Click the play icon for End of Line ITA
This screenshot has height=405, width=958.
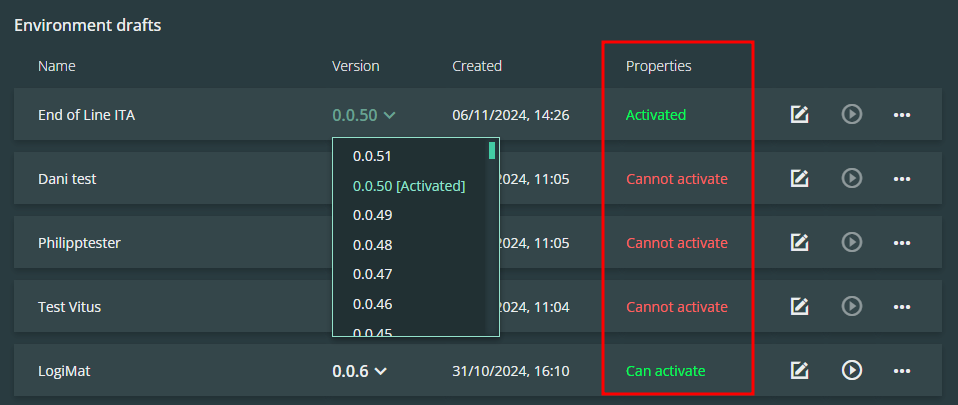tap(852, 114)
